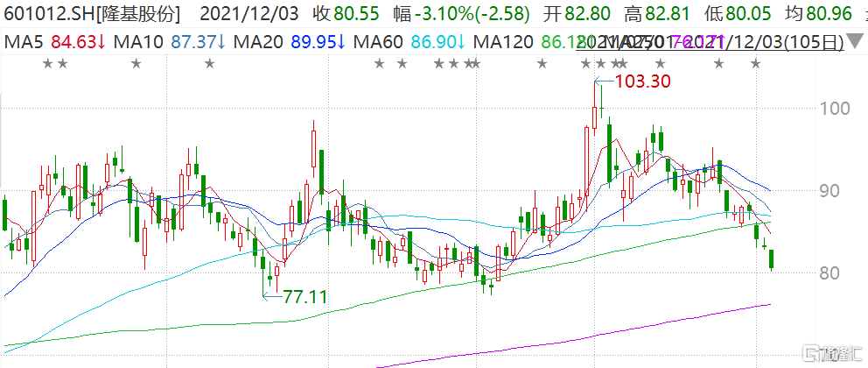
Task: Click the high price 高 82.81
Action: [x=658, y=14]
